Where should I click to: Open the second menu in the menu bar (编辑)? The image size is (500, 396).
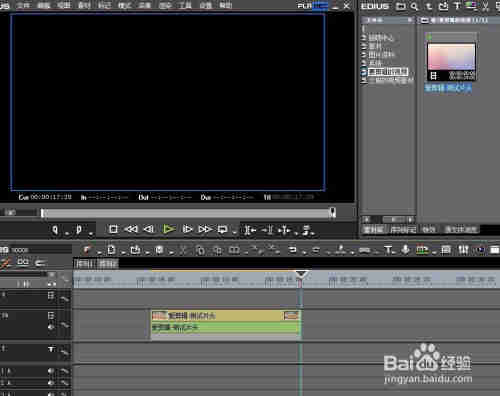tap(43, 5)
